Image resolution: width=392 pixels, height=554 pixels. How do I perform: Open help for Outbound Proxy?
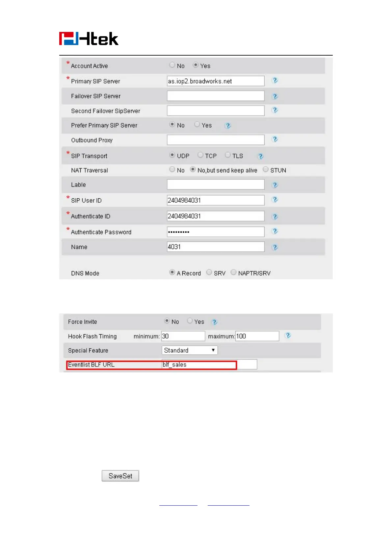275,139
